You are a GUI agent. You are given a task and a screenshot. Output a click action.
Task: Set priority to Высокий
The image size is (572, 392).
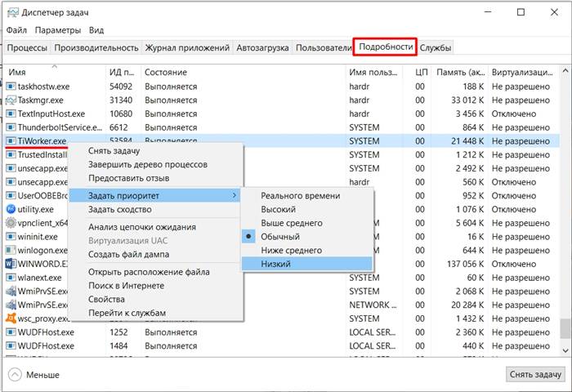pos(306,209)
